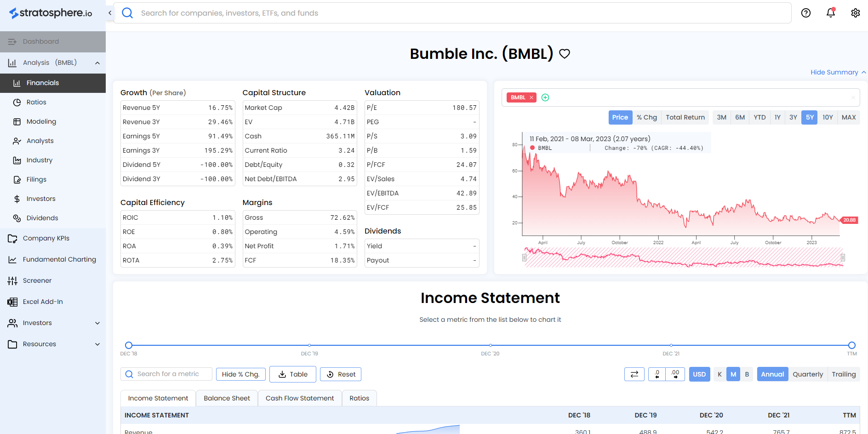868x434 pixels.
Task: Collapse the Analysis (BMBL) section
Action: click(97, 63)
